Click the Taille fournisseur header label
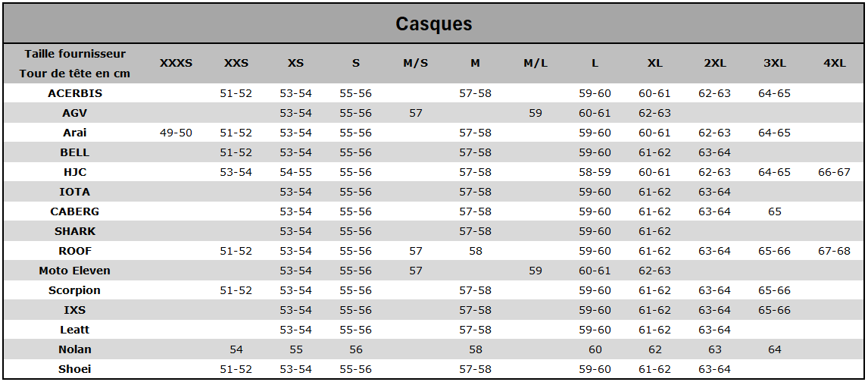The image size is (868, 382). pos(75,54)
